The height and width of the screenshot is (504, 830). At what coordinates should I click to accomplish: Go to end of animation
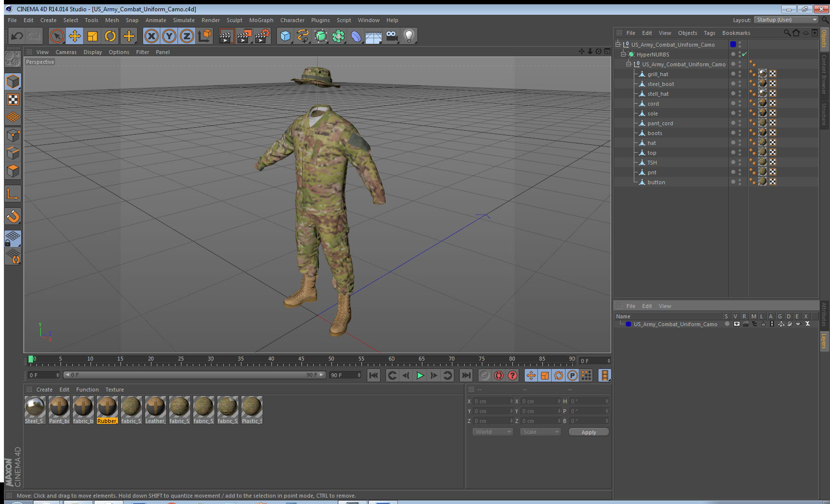click(x=466, y=375)
